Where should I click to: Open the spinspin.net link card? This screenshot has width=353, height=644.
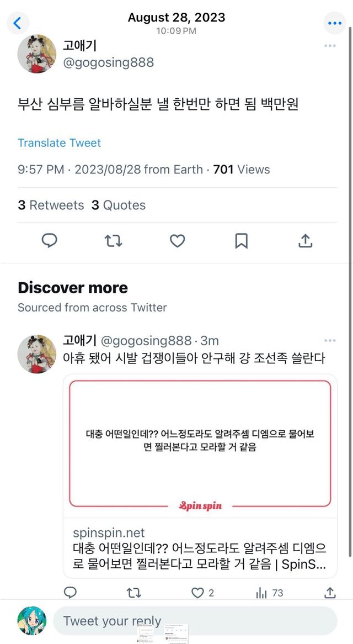click(x=200, y=475)
